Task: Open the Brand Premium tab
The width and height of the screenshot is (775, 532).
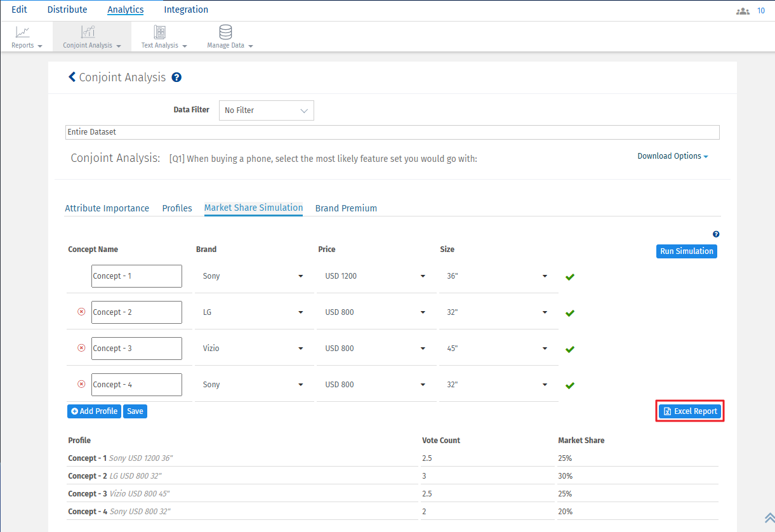Action: pos(346,208)
